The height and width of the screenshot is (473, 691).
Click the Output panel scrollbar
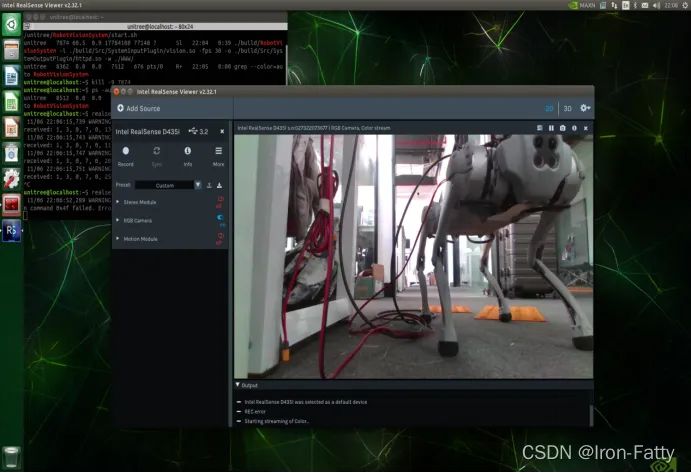click(591, 414)
